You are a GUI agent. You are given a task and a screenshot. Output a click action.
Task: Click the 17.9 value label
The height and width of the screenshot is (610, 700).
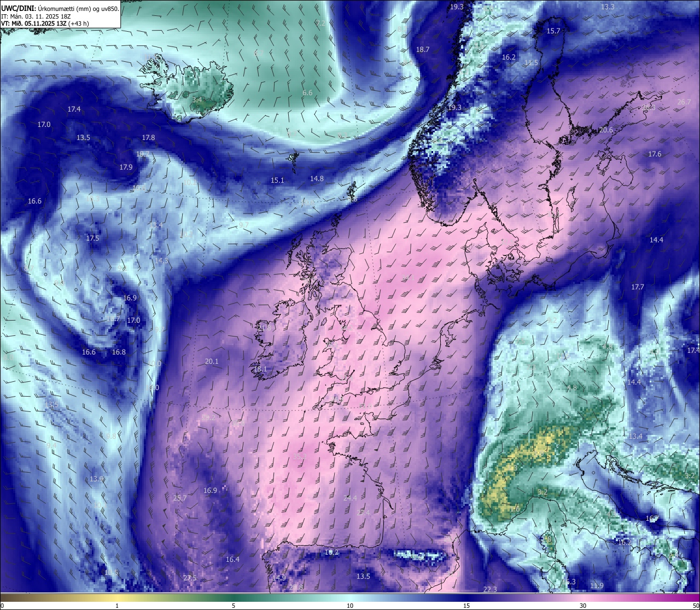[x=126, y=167]
